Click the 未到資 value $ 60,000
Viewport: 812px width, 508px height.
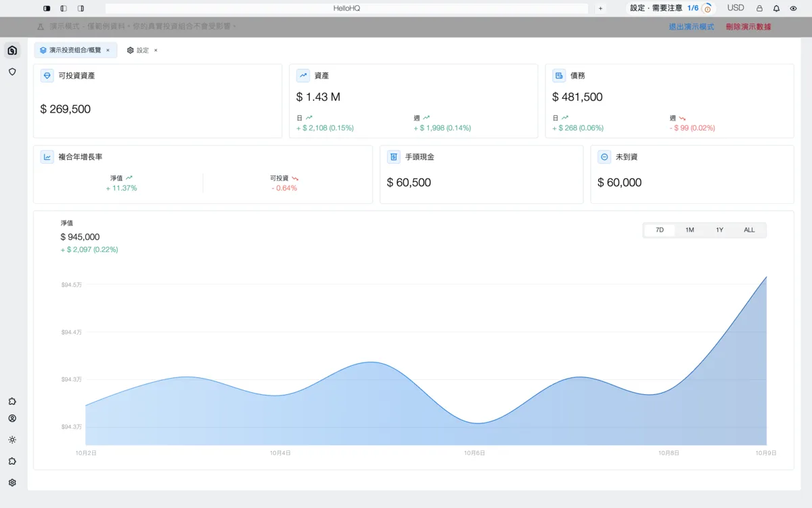pos(620,182)
